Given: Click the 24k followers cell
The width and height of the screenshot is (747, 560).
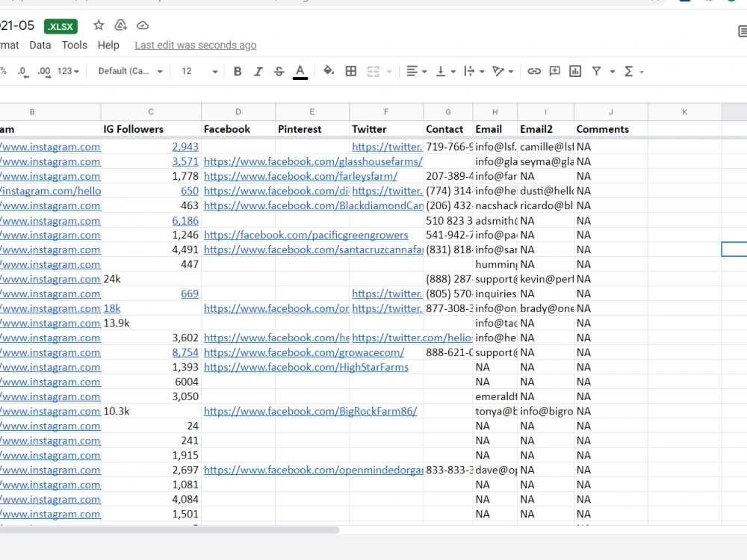Looking at the screenshot, I should 151,279.
